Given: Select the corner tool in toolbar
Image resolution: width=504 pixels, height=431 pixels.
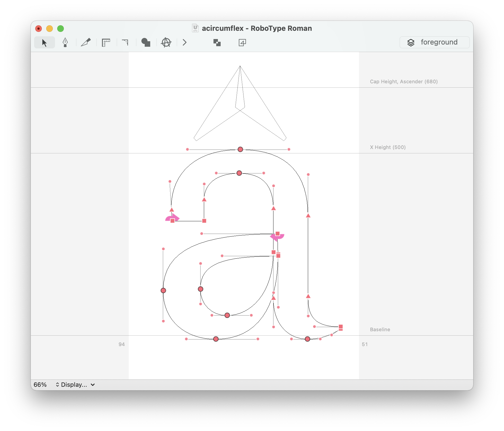Looking at the screenshot, I should 125,42.
